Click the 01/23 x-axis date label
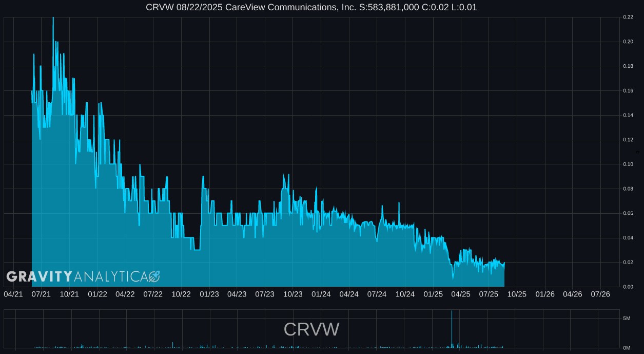Viewport: 644px width, 354px height. (209, 294)
